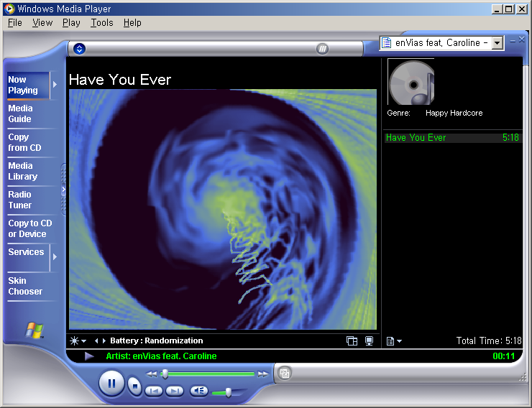Image resolution: width=532 pixels, height=408 pixels.
Task: Click the elapsed time 00:11 display
Action: [x=503, y=356]
